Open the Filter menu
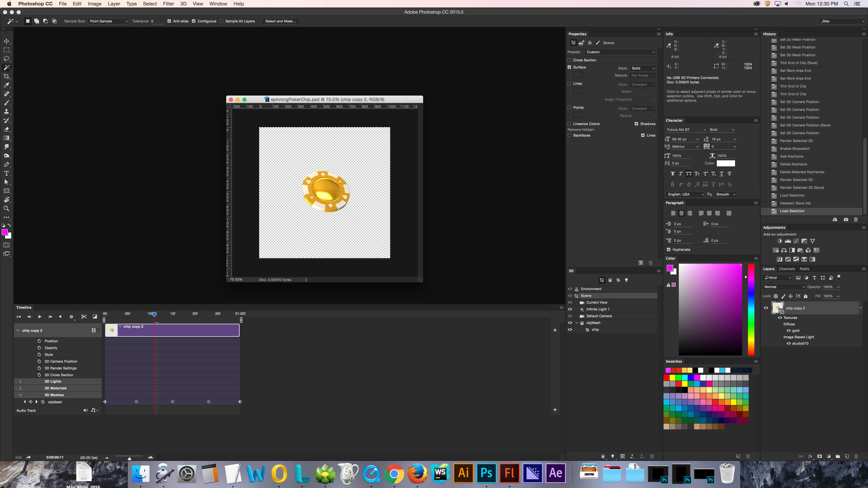 (x=168, y=4)
